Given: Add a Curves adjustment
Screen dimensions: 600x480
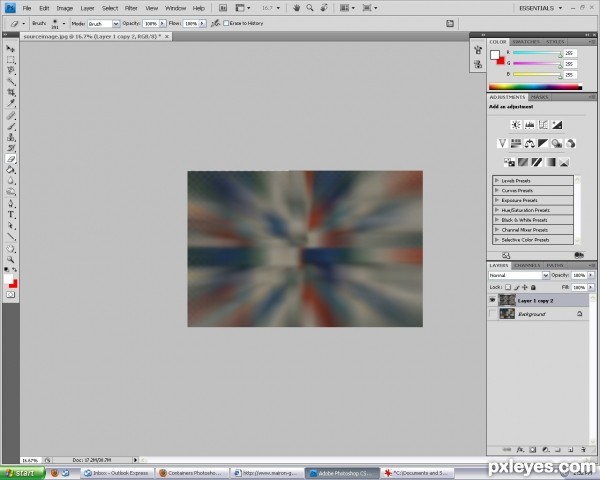Looking at the screenshot, I should coord(543,124).
